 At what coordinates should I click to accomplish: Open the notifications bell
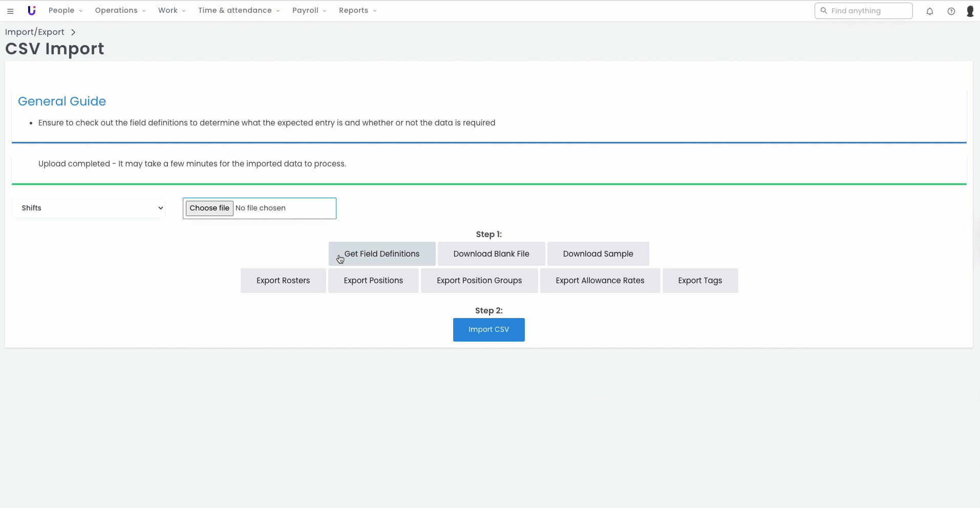[x=930, y=11]
